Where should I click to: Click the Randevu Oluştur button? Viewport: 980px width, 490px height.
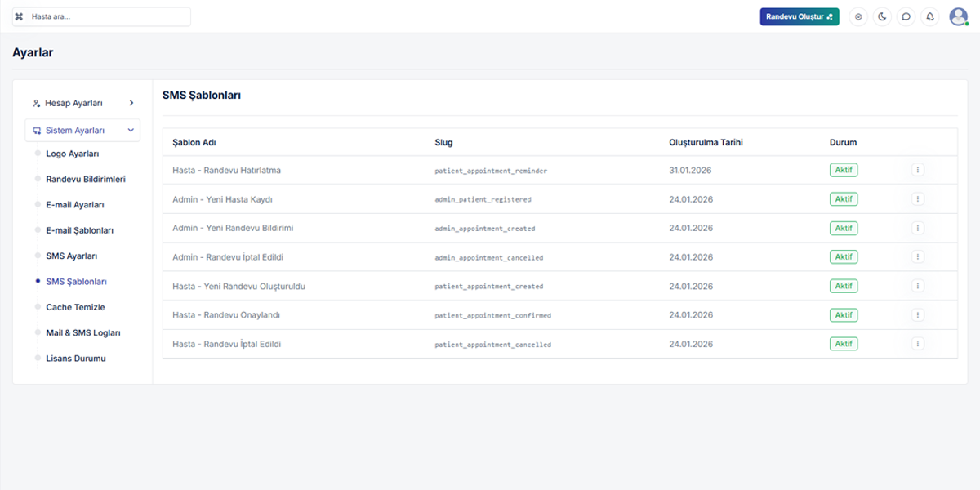799,16
